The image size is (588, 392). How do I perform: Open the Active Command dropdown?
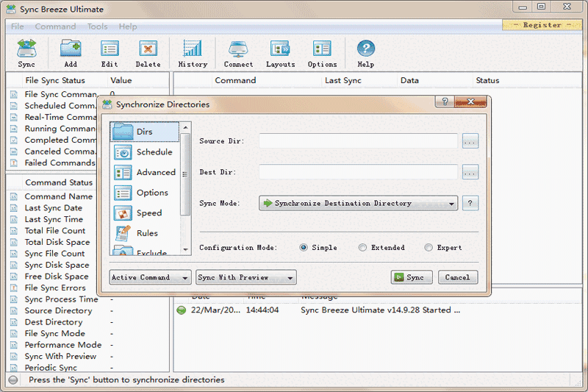151,277
